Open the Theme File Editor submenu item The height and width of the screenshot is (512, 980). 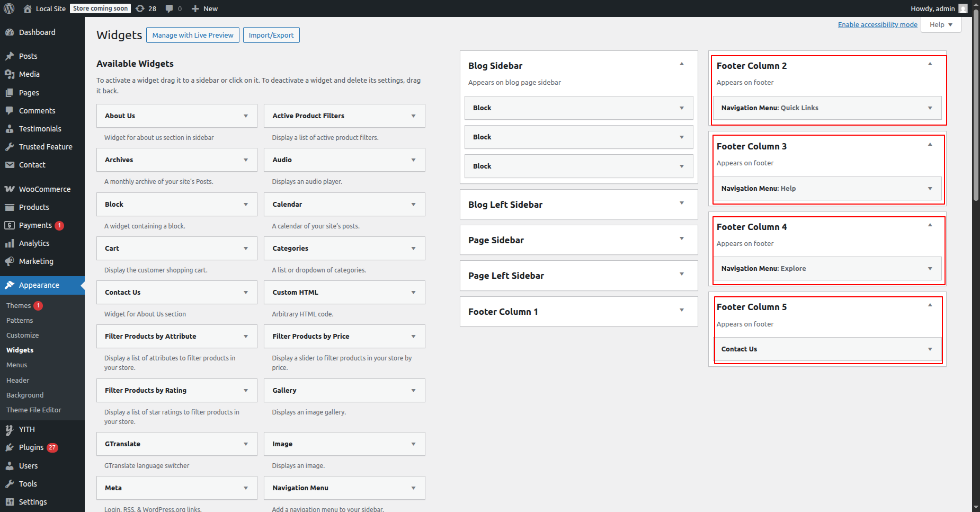34,410
